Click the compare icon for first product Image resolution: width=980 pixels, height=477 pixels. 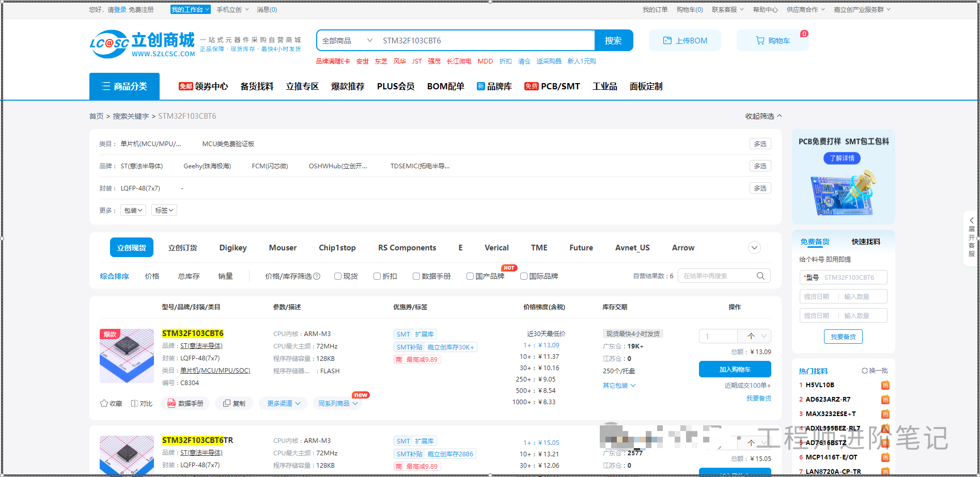point(135,403)
